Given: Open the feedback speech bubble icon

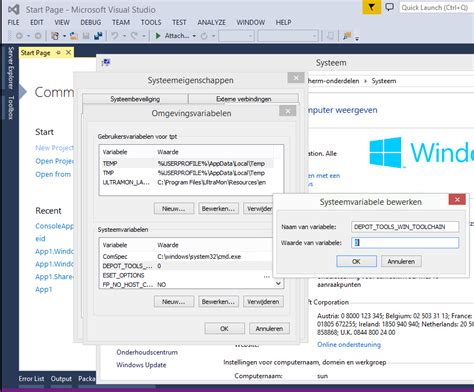Looking at the screenshot, I should pyautogui.click(x=389, y=7).
